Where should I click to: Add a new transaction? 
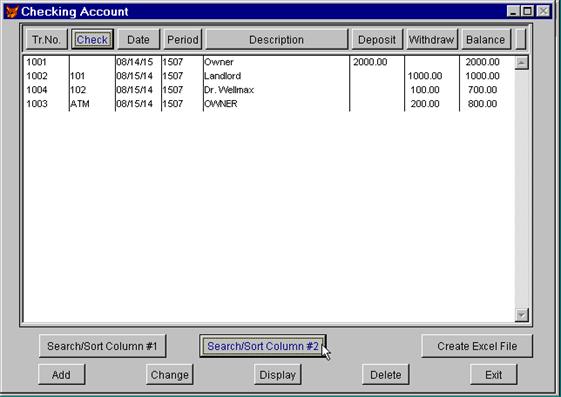pyautogui.click(x=62, y=374)
